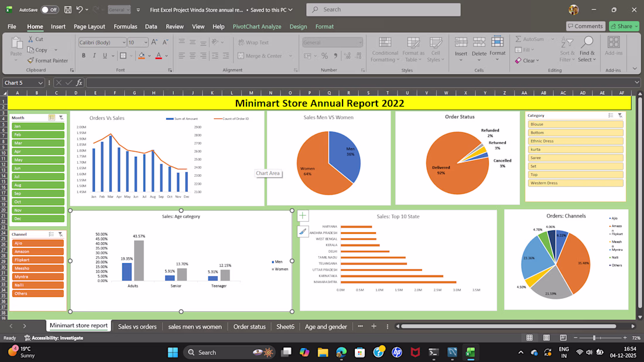Open File Explorer on taskbar
The height and width of the screenshot is (362, 644).
323,352
